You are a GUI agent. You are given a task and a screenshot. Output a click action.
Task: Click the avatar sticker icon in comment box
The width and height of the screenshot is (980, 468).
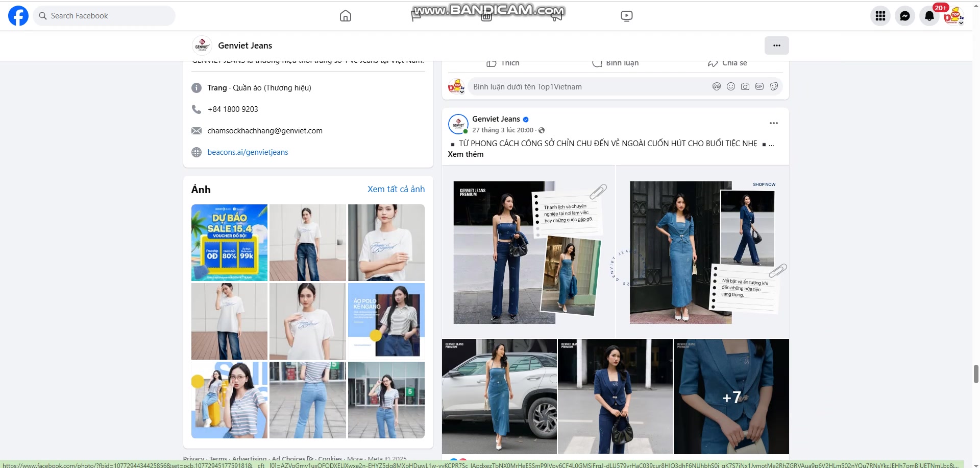(717, 87)
